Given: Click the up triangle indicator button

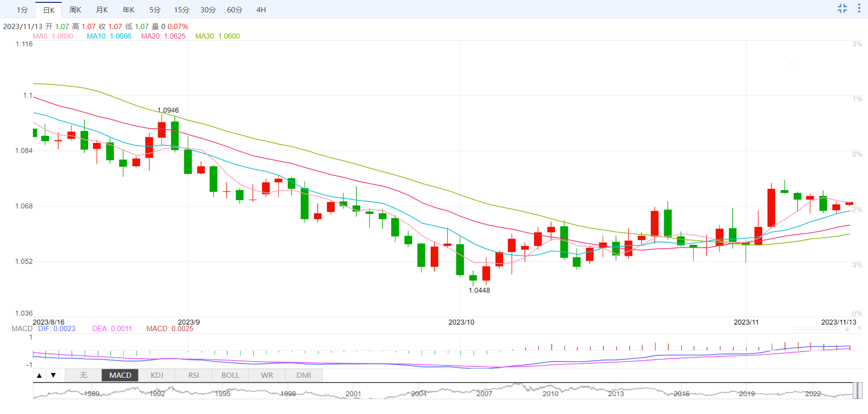Looking at the screenshot, I should click(x=40, y=375).
